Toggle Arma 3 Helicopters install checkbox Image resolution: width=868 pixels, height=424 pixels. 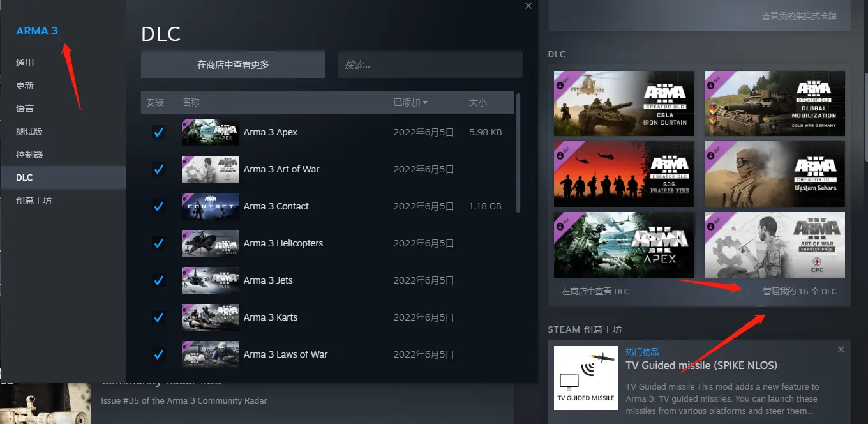pos(158,243)
